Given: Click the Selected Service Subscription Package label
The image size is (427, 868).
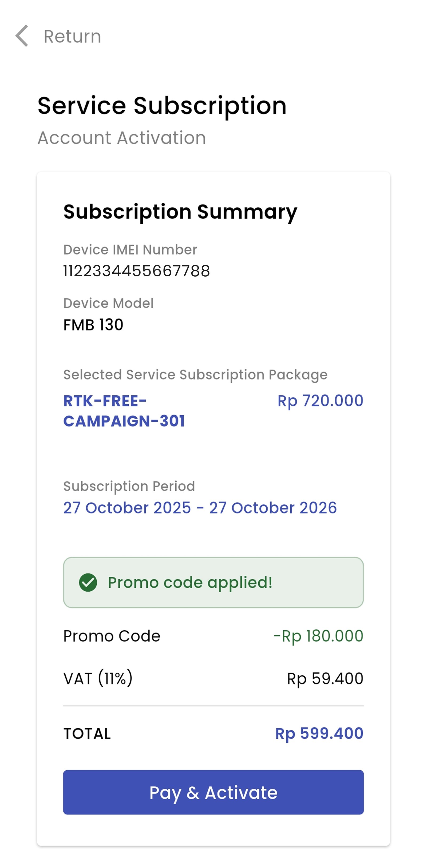Looking at the screenshot, I should coord(195,375).
